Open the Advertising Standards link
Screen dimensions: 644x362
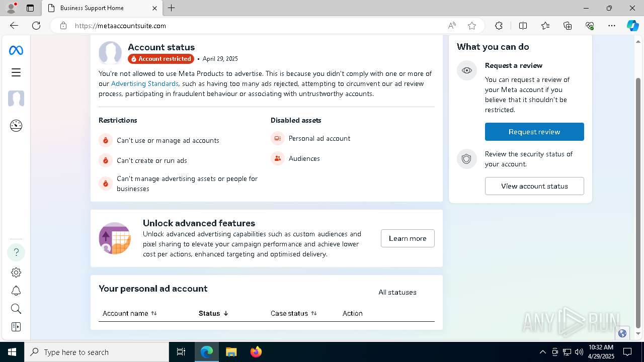pos(145,83)
